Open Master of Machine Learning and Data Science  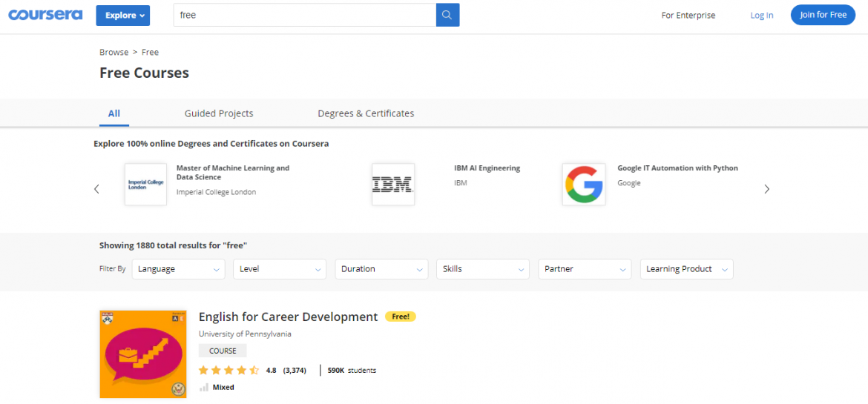pyautogui.click(x=232, y=173)
